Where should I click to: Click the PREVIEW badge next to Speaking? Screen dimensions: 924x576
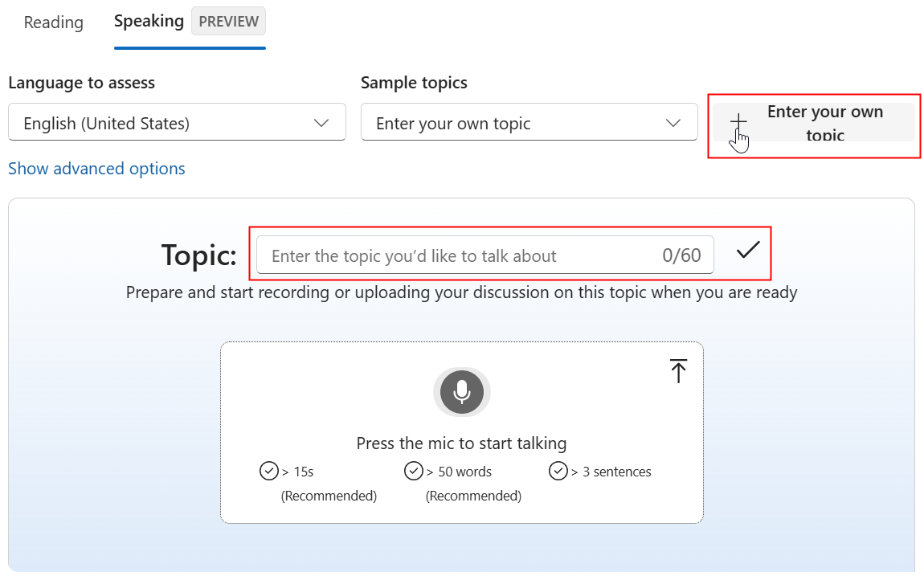click(x=228, y=22)
